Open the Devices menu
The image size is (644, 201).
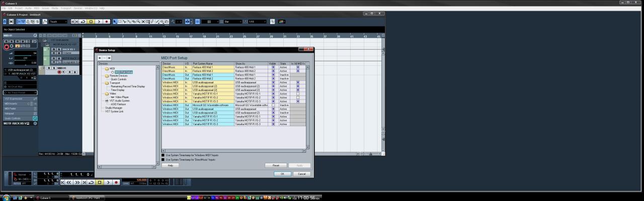coord(78,8)
